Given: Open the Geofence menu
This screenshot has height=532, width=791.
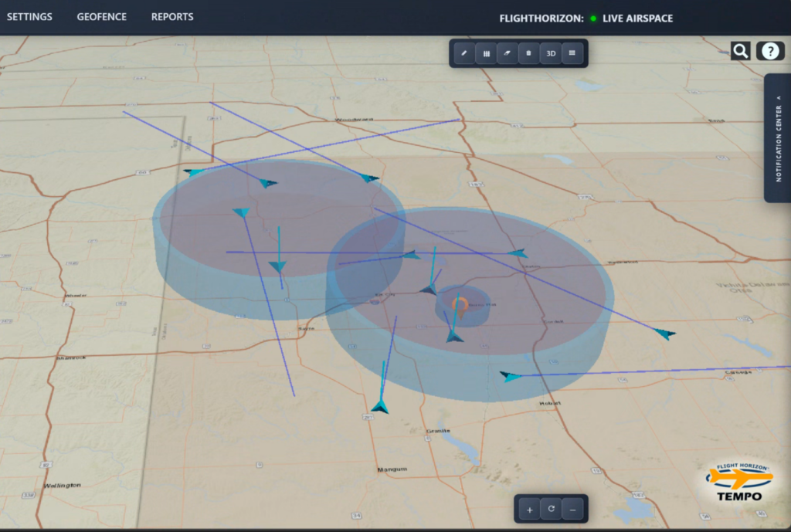Looking at the screenshot, I should (101, 17).
